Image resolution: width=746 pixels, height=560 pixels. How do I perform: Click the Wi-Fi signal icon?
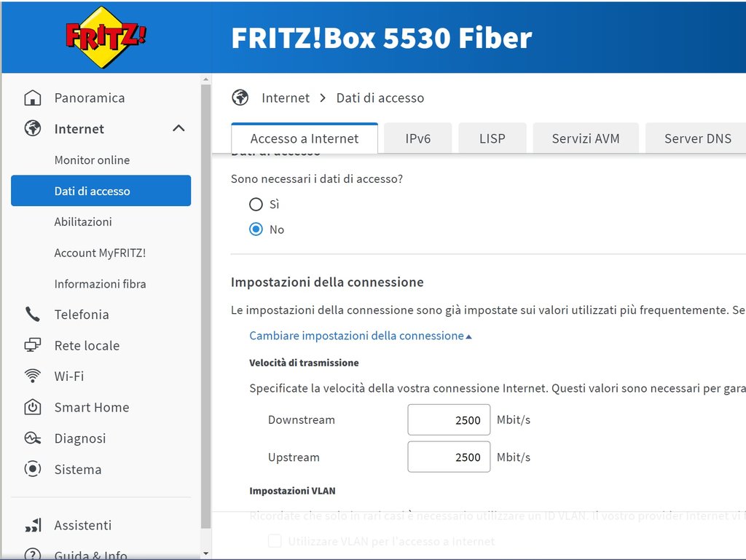pos(32,376)
